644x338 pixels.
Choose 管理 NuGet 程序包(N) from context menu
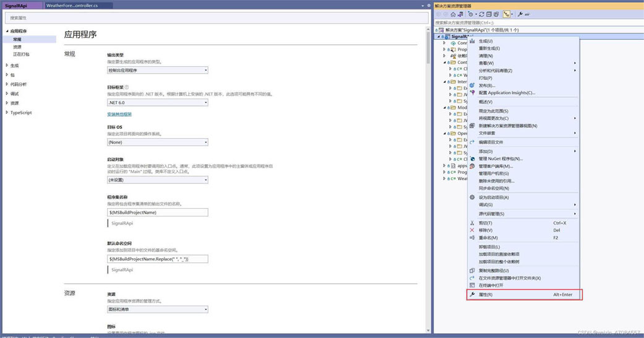[500, 159]
